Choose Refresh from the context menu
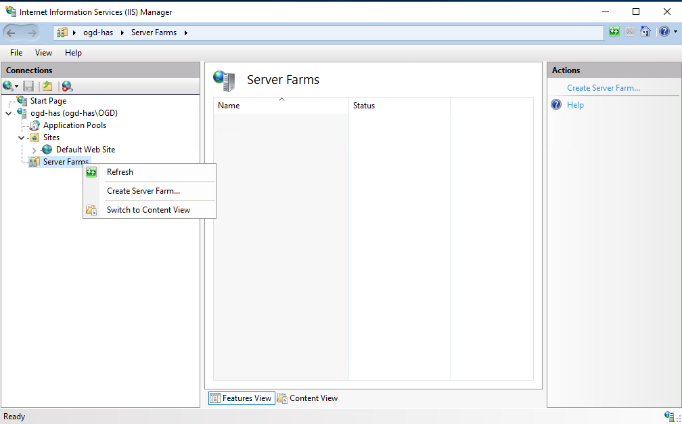Screen dimensions: 682x424 tap(149, 172)
